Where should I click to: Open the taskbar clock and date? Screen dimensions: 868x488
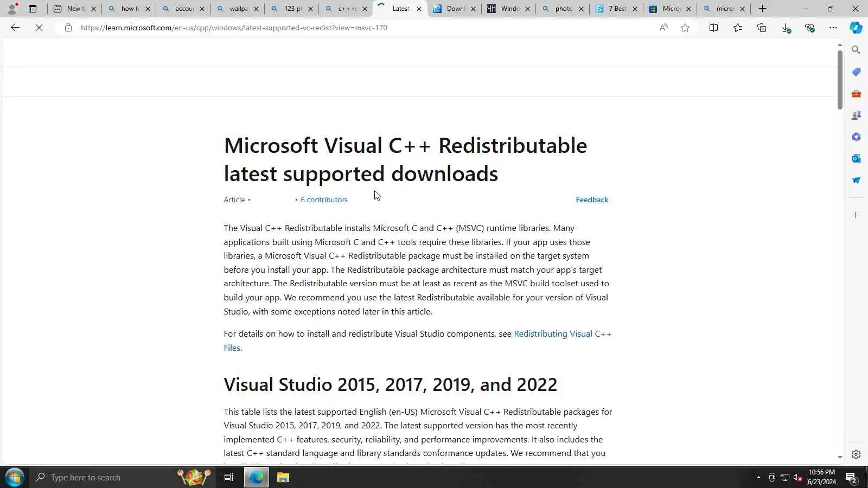(x=822, y=477)
